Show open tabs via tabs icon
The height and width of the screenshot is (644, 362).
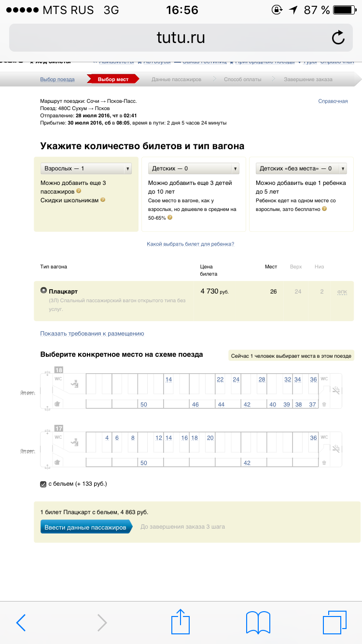click(x=335, y=622)
